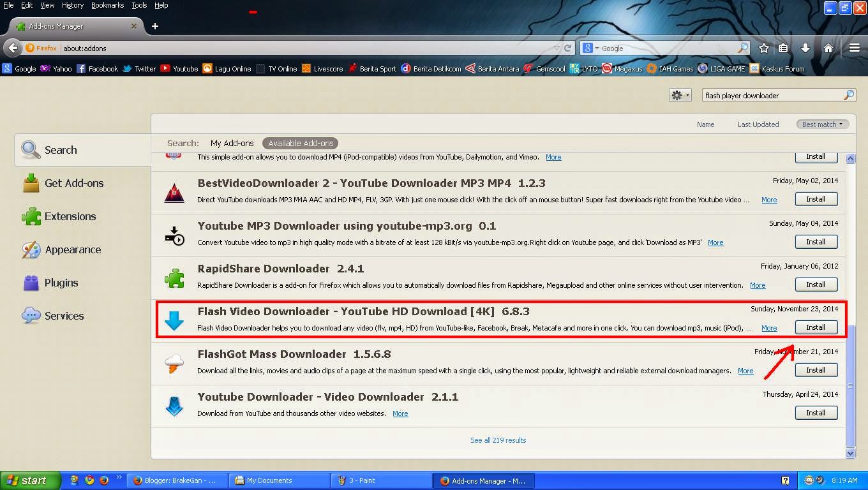This screenshot has width=868, height=490.
Task: Switch filter to My Add-ons
Action: 232,143
